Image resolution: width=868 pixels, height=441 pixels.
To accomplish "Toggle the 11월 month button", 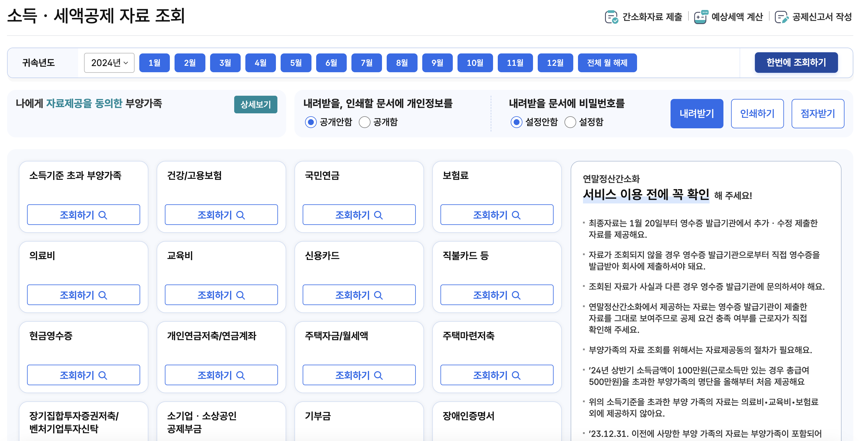I will (x=515, y=63).
